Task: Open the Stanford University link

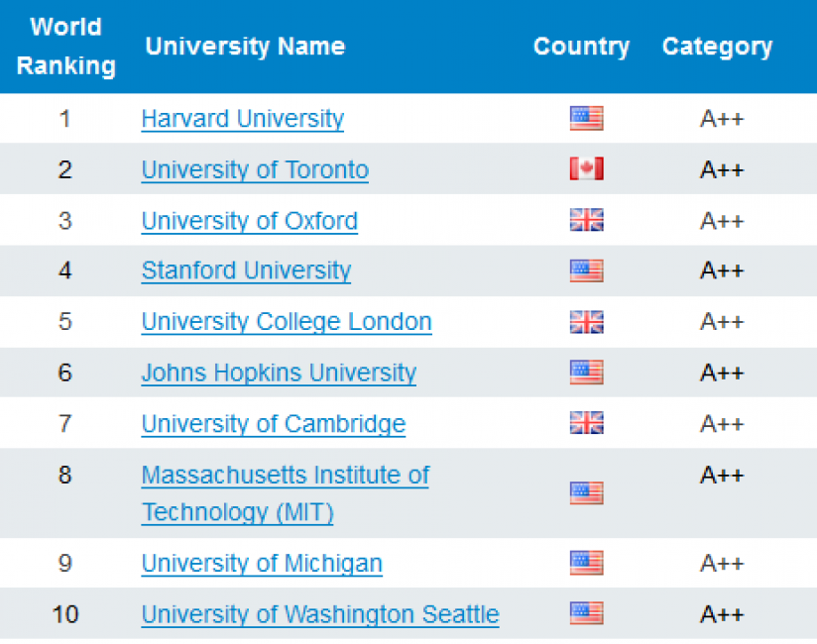Action: 246,271
